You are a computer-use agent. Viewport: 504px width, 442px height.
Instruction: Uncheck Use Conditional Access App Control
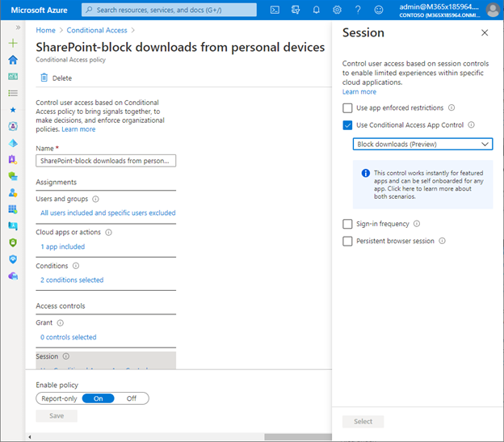347,125
